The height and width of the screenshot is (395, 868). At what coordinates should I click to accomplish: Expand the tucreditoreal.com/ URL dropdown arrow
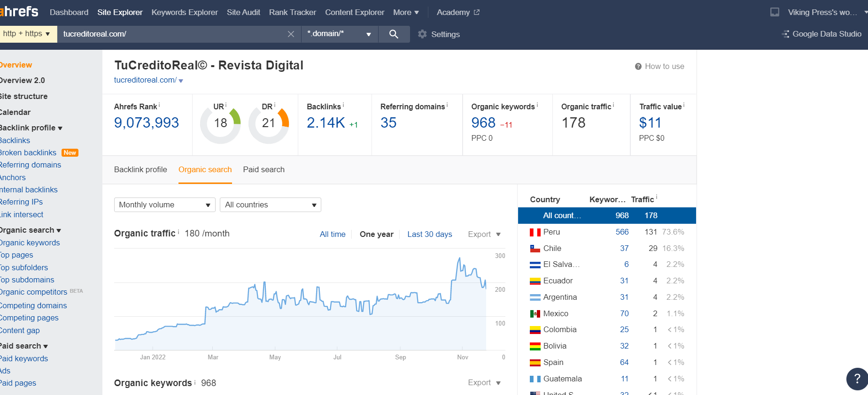(x=181, y=81)
